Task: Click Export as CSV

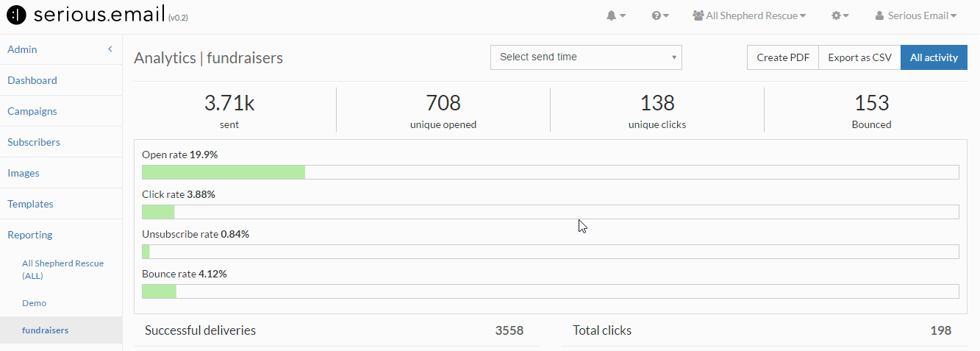Action: 859,57
